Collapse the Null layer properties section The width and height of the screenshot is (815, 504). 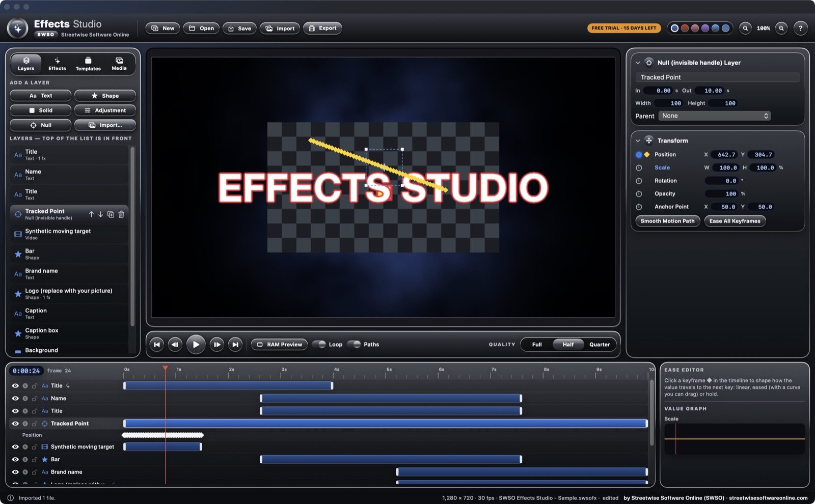(x=638, y=63)
